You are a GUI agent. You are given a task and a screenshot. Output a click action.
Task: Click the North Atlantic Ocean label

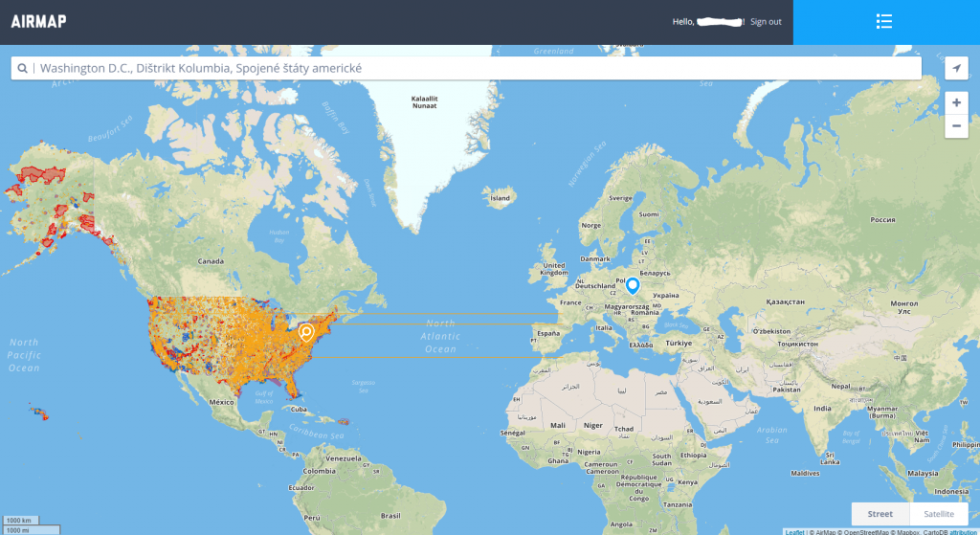point(440,336)
